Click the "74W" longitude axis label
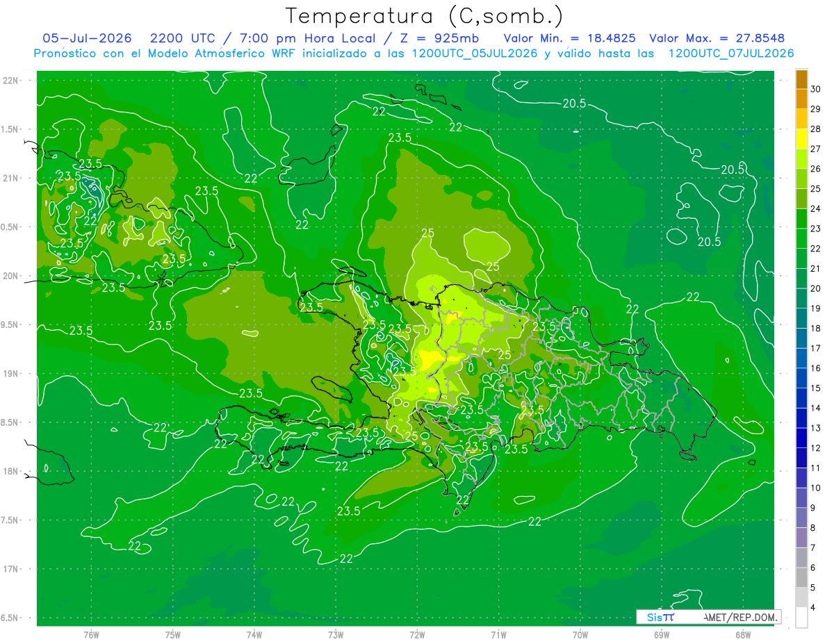 point(254,634)
